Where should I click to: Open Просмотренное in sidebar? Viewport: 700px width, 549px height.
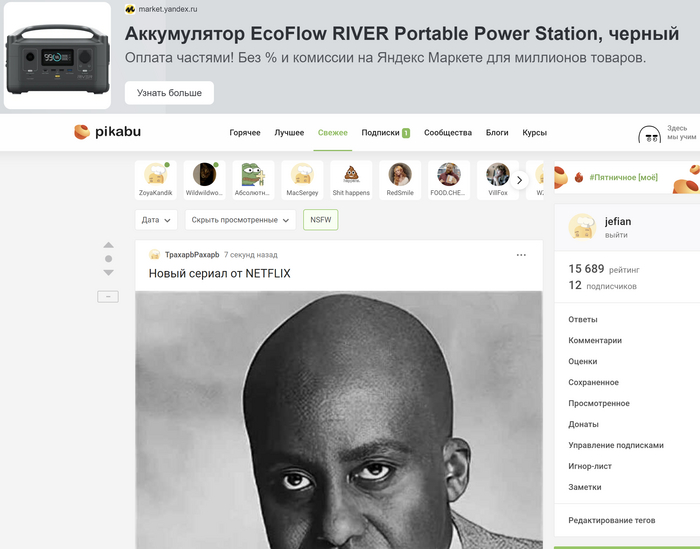click(599, 403)
